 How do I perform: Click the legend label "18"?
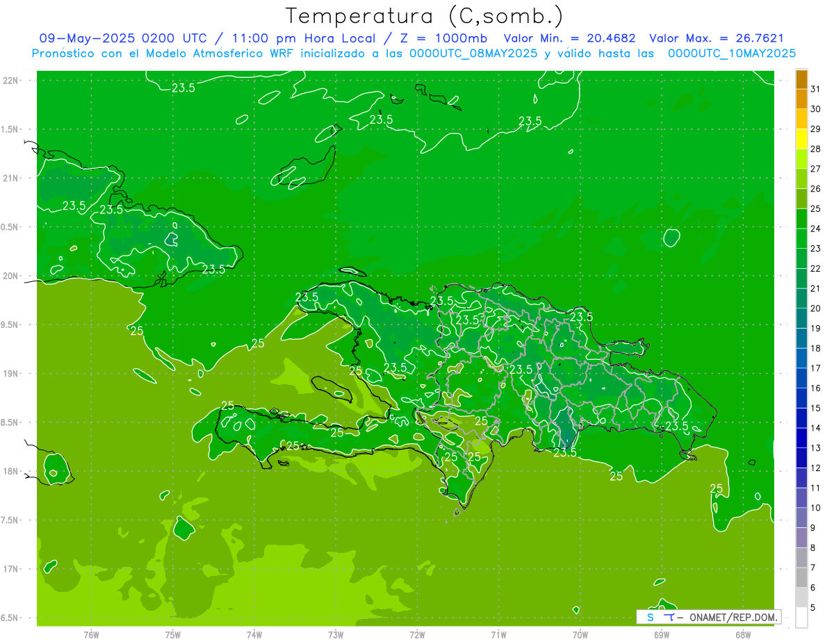pos(816,348)
